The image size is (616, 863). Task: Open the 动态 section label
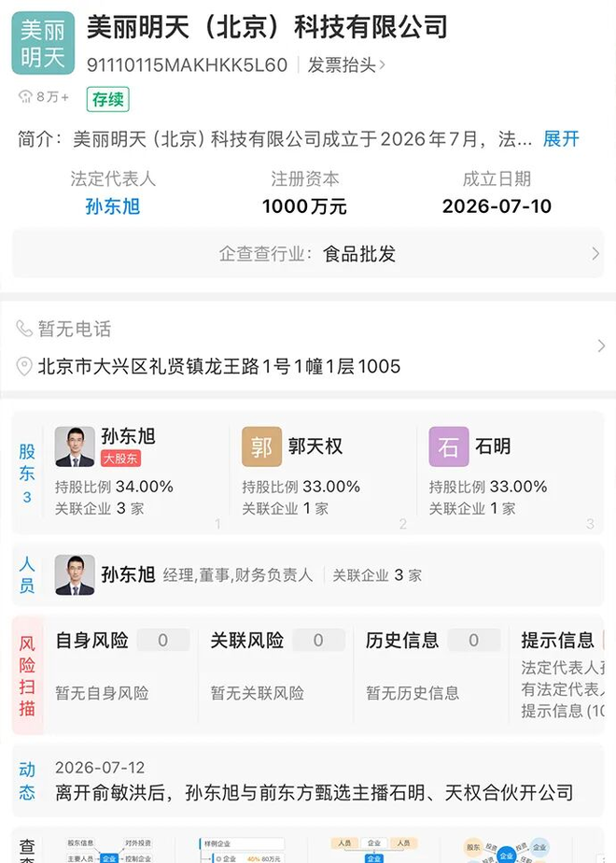coord(27,781)
